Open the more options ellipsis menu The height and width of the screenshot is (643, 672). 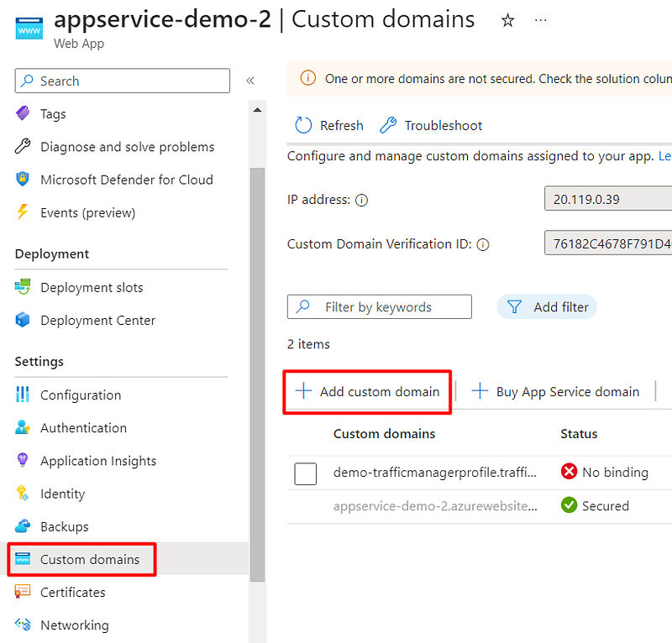point(541,20)
